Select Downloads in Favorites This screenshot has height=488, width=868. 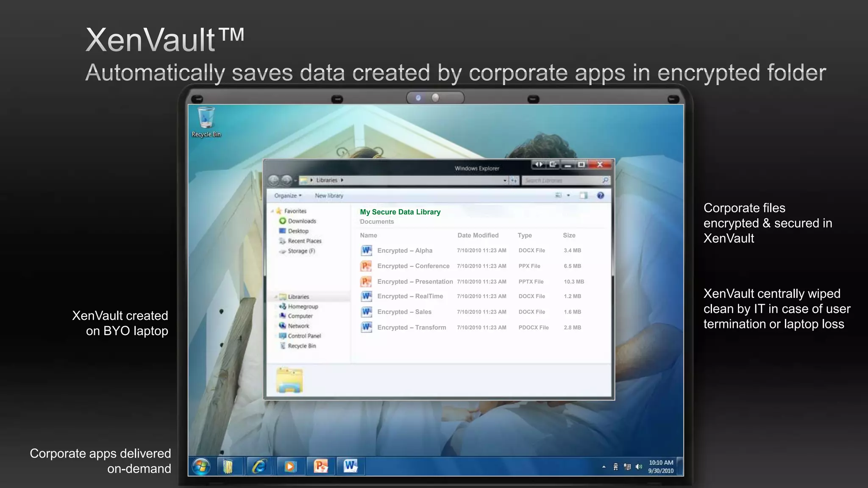pyautogui.click(x=302, y=221)
